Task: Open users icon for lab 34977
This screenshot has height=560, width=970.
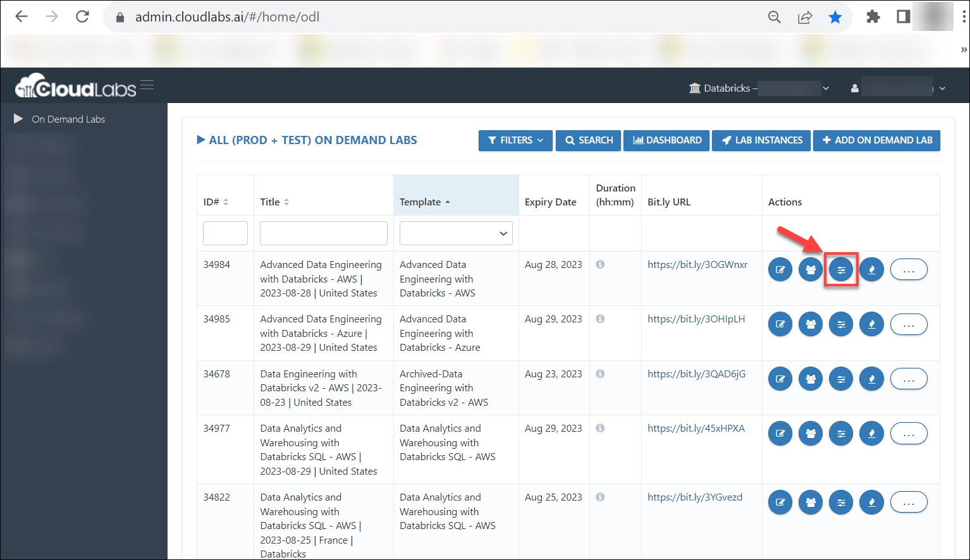Action: pyautogui.click(x=811, y=434)
